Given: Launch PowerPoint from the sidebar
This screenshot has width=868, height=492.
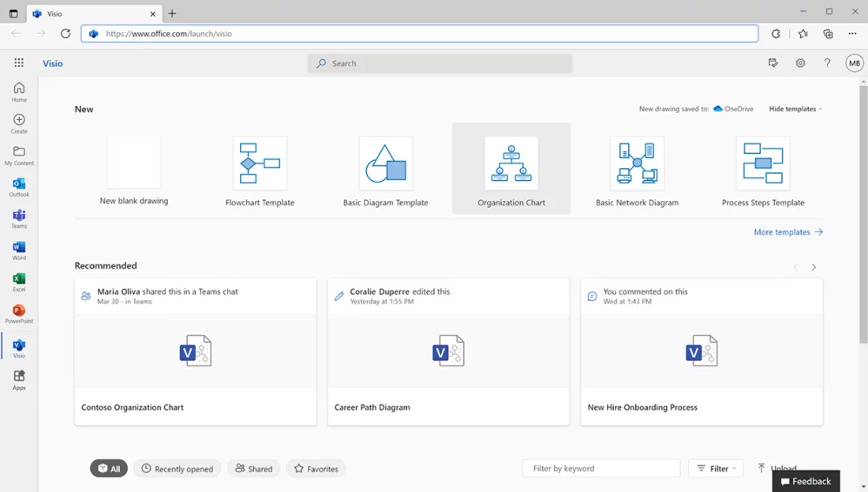Looking at the screenshot, I should [19, 314].
